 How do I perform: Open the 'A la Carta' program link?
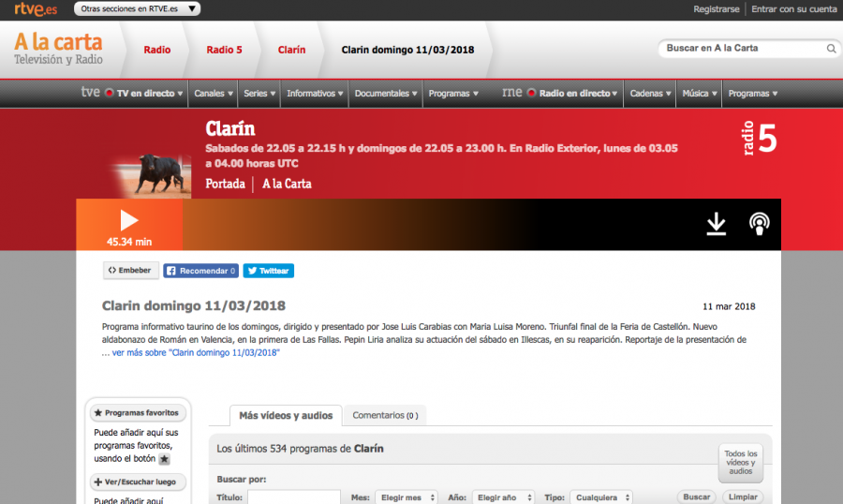point(287,184)
